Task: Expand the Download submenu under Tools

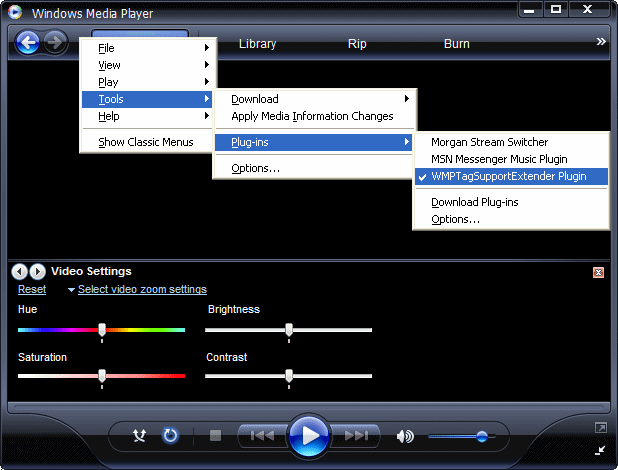Action: (314, 99)
